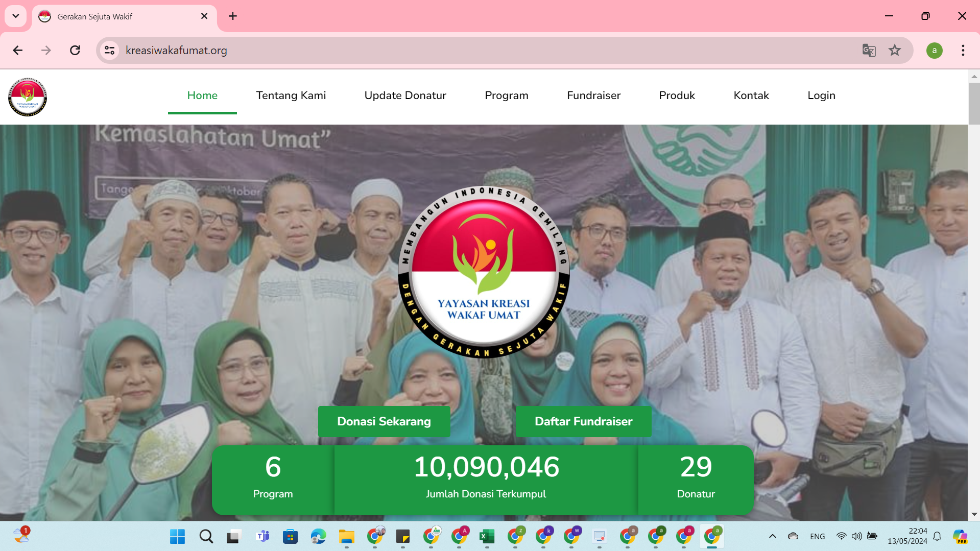Expand the tab search dropdown arrow
Image resolution: width=980 pixels, height=551 pixels.
16,16
